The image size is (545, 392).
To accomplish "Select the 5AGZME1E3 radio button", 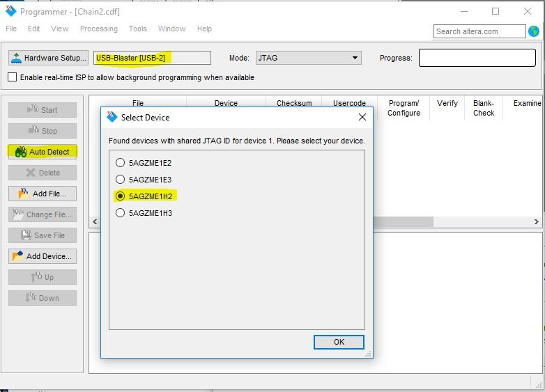I will tap(120, 179).
